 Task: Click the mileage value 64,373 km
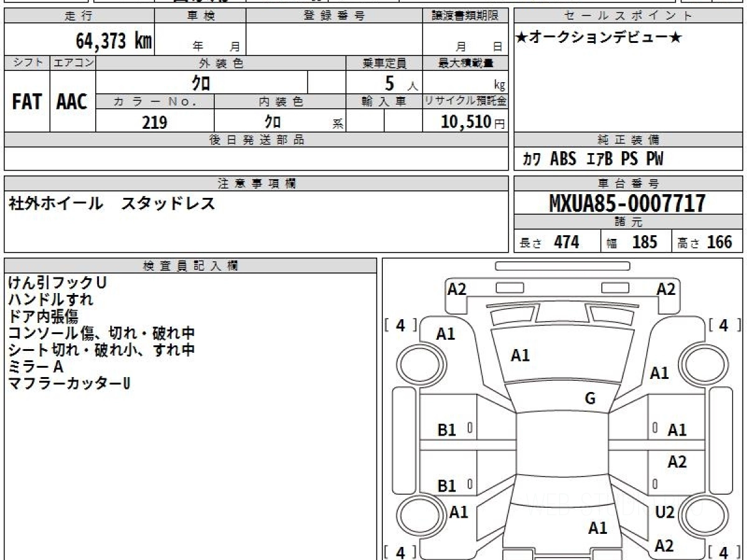coord(114,41)
